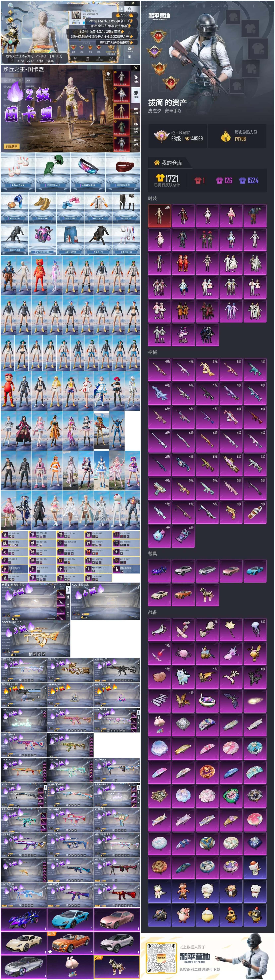Viewport: 275px width, 980px height.
Task: Click the red shirt icon showing 1
Action: [x=198, y=180]
